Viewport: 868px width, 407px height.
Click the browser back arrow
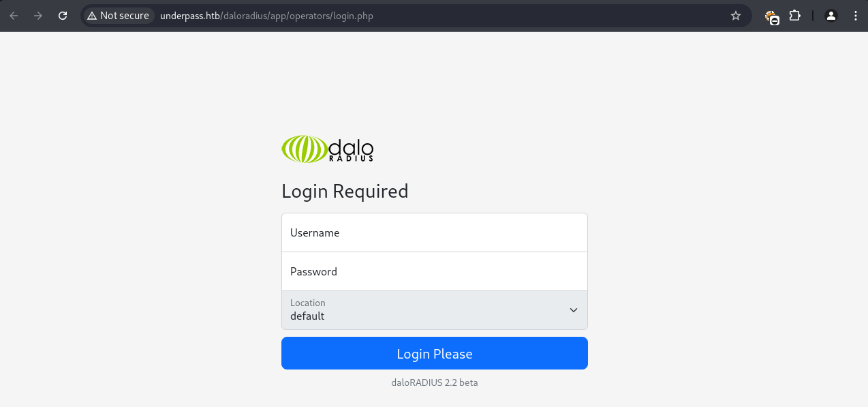click(14, 16)
